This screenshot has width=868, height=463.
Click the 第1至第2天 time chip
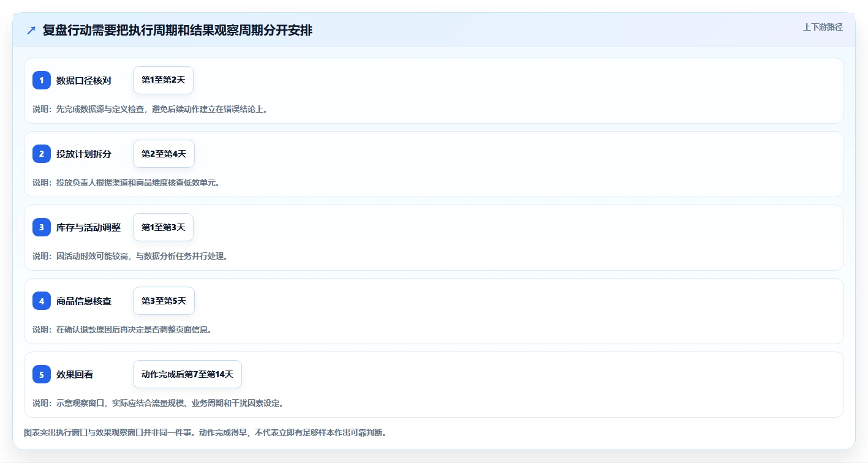(164, 80)
